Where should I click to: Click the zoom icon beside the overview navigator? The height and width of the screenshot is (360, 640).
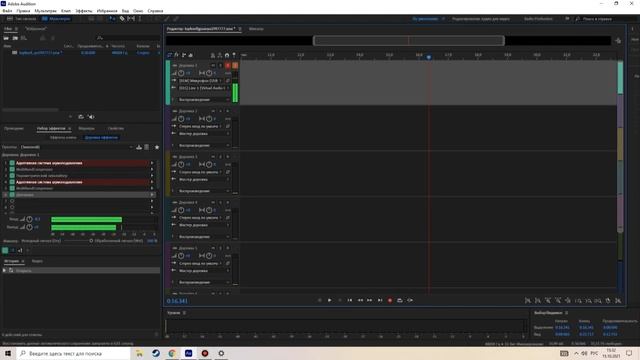point(618,40)
